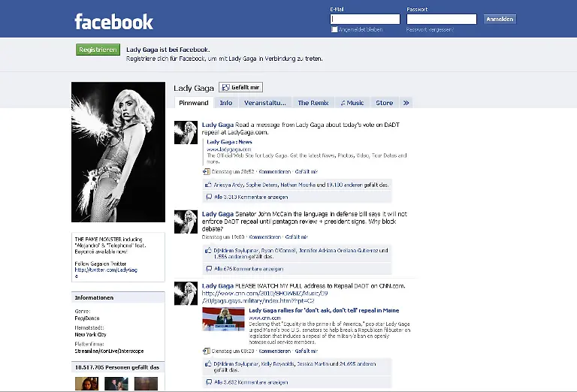Click Kommentieren on the Dienstag 00:20 post
577x392 pixels.
pos(274,351)
